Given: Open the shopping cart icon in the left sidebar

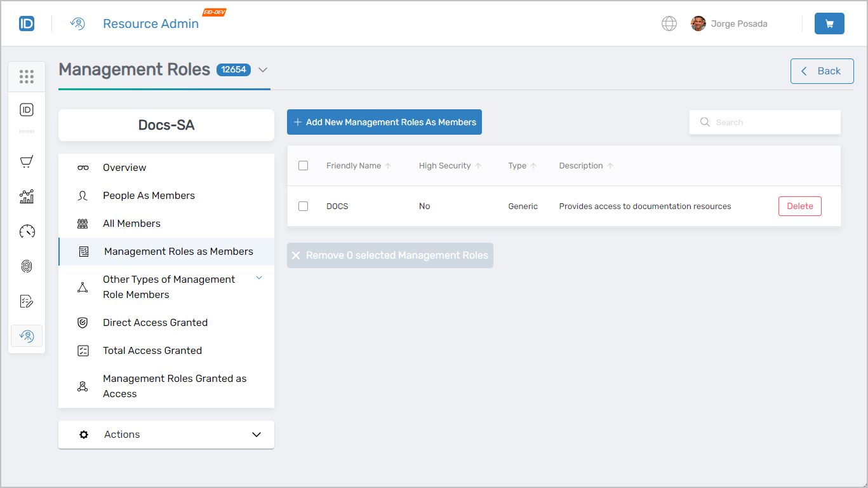Looking at the screenshot, I should point(26,161).
